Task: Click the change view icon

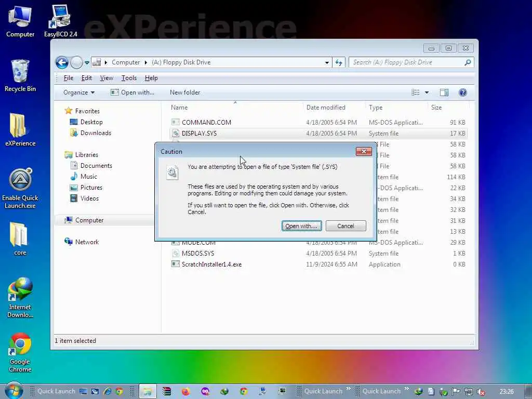Action: (415, 92)
